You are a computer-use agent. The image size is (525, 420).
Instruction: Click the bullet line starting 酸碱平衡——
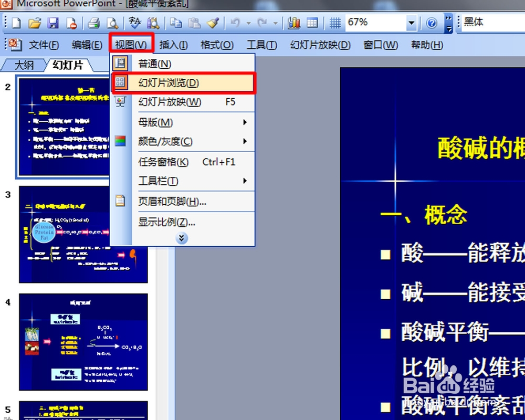pyautogui.click(x=463, y=332)
